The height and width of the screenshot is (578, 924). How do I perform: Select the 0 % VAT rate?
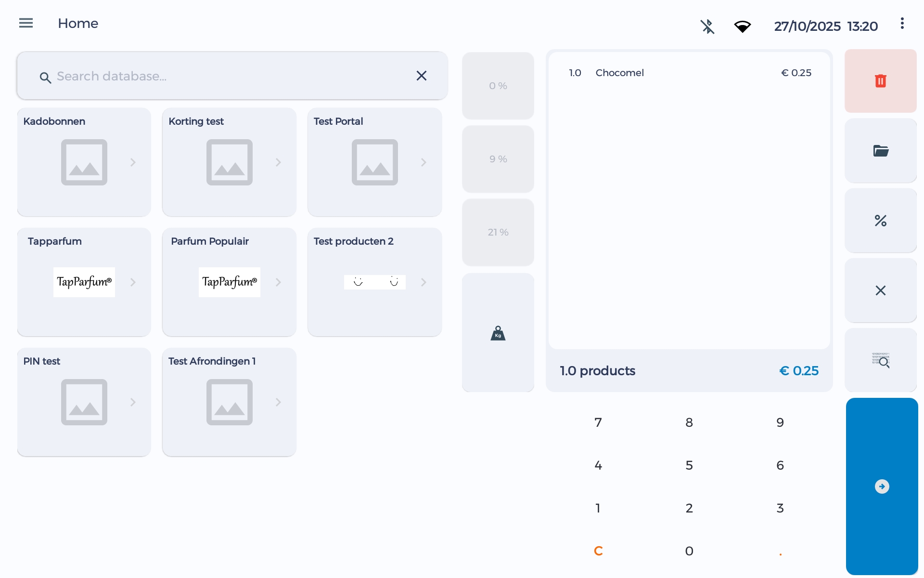point(498,86)
